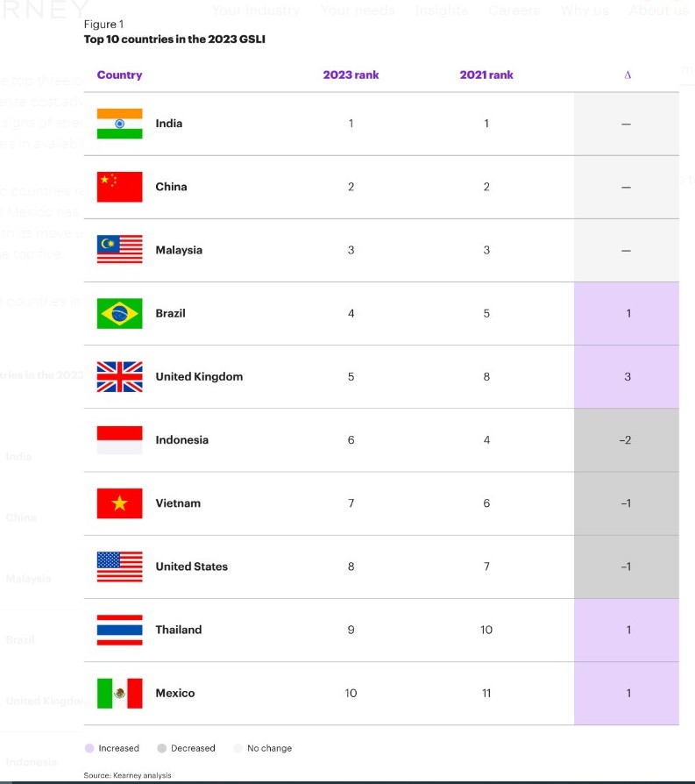The image size is (695, 784).
Task: Click the 2021 rank column header
Action: [x=486, y=75]
